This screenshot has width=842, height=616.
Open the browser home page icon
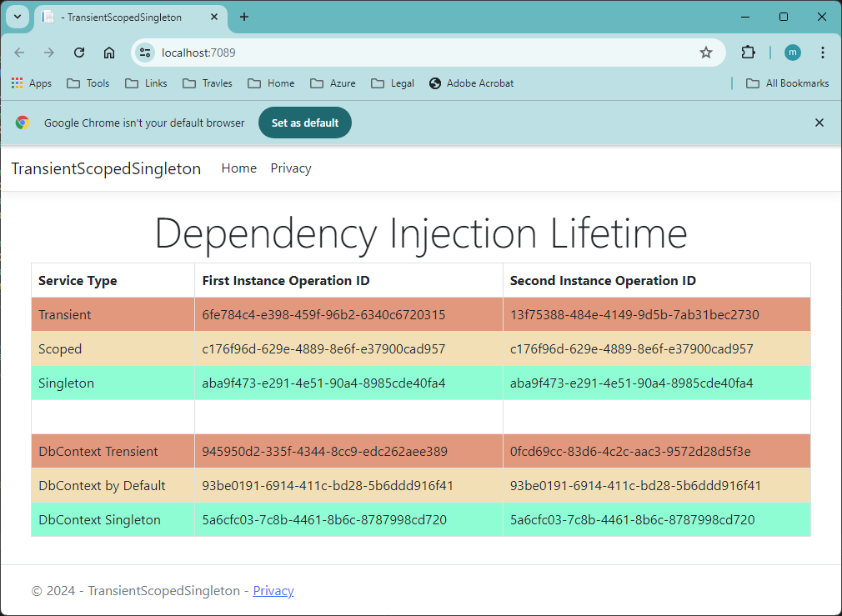click(108, 52)
